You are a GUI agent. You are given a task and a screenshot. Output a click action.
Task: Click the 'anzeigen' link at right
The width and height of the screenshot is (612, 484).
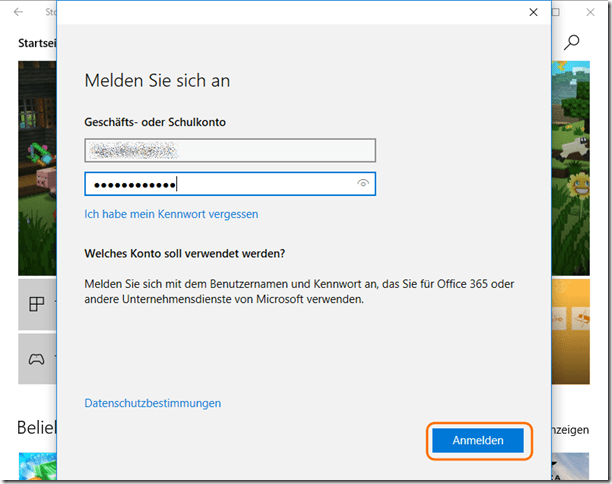coord(572,428)
